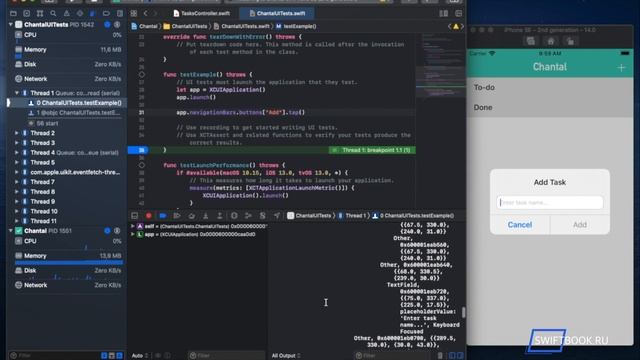Click the related items grid icon
This screenshot has width=640, height=360.
coord(133,13)
